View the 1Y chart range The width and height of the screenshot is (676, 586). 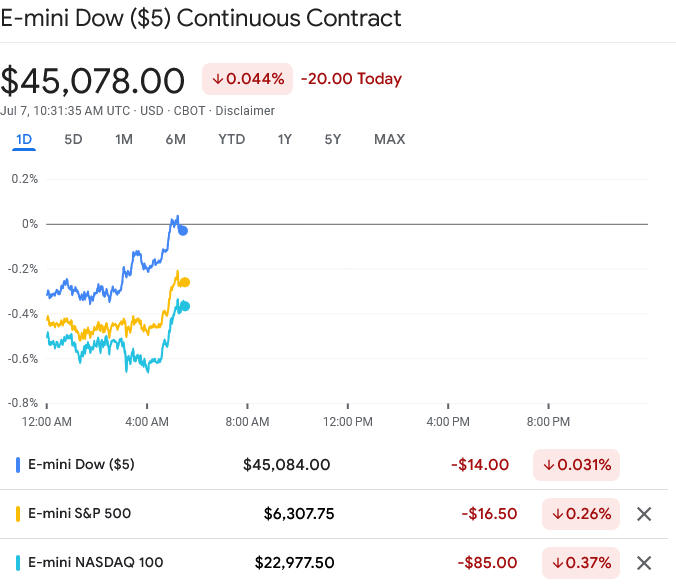[x=285, y=139]
